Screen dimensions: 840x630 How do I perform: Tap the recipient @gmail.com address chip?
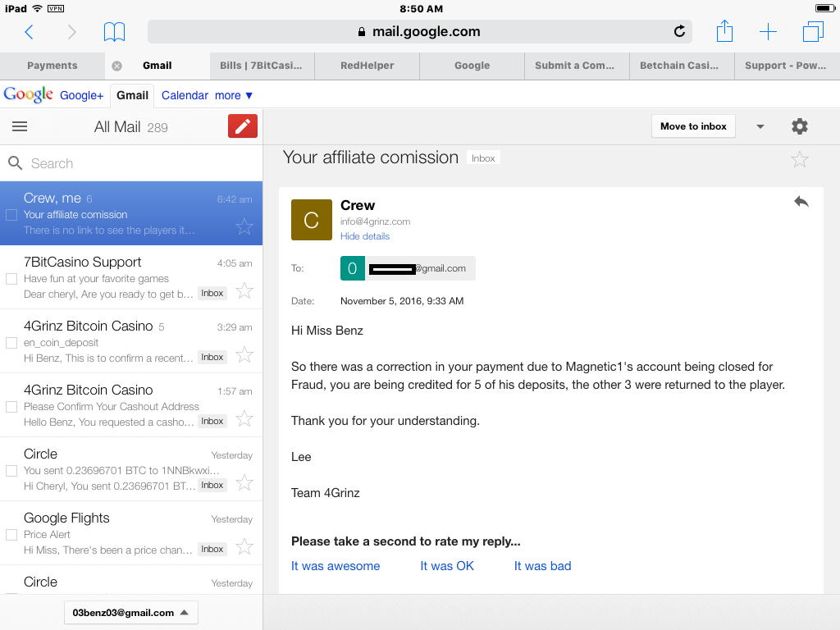(409, 268)
